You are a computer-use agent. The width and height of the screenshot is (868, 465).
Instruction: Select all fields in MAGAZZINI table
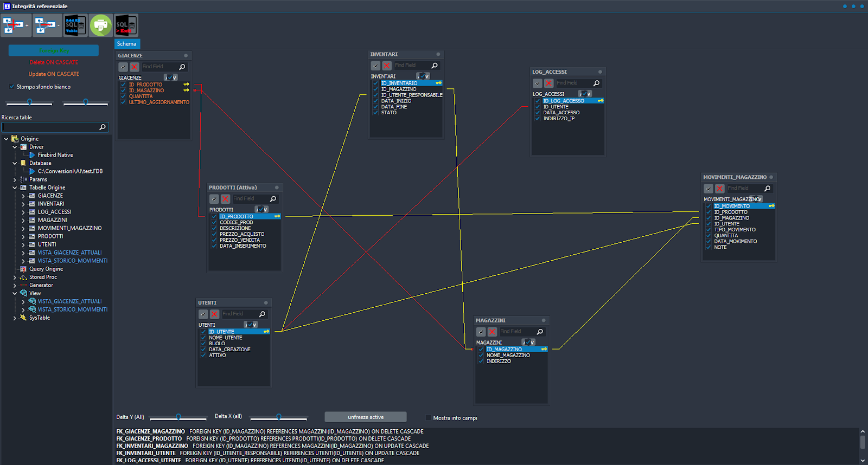[x=481, y=332]
